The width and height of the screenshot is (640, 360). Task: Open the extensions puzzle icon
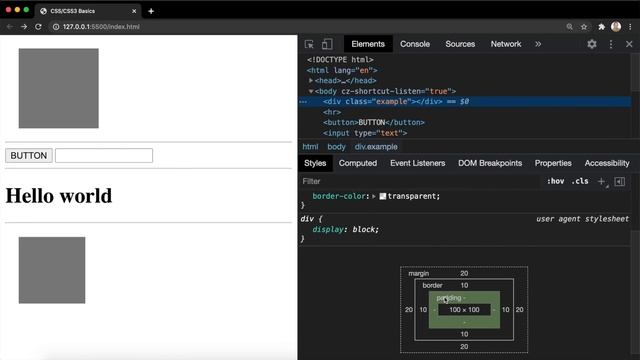(x=601, y=27)
